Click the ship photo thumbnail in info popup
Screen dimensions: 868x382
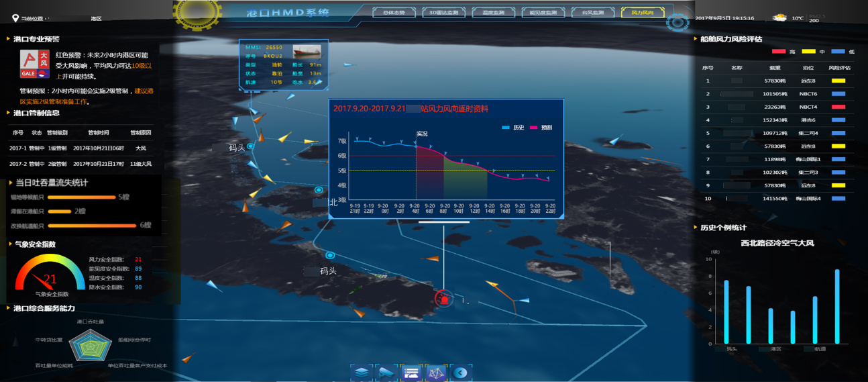[x=307, y=52]
